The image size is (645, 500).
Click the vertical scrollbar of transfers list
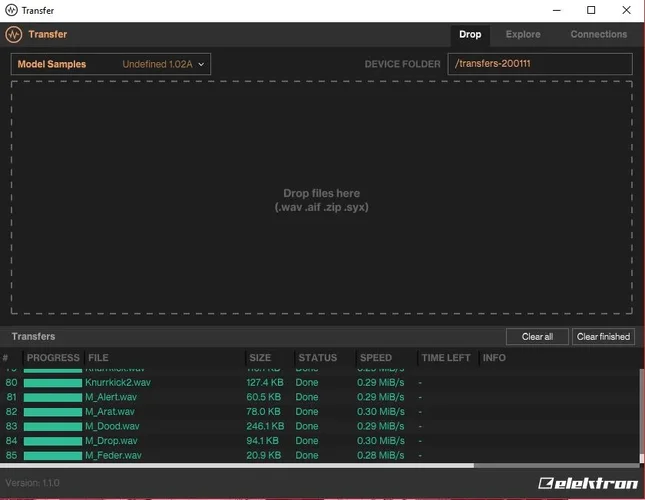[x=642, y=415]
